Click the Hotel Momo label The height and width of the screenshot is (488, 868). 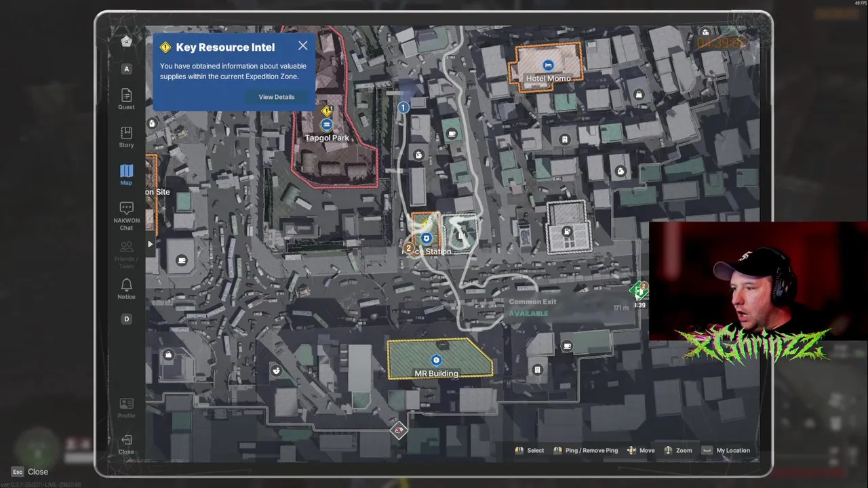(x=548, y=79)
